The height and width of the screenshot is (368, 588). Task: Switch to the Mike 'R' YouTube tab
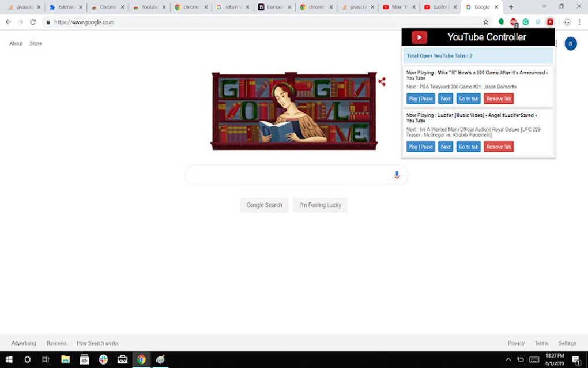point(399,7)
